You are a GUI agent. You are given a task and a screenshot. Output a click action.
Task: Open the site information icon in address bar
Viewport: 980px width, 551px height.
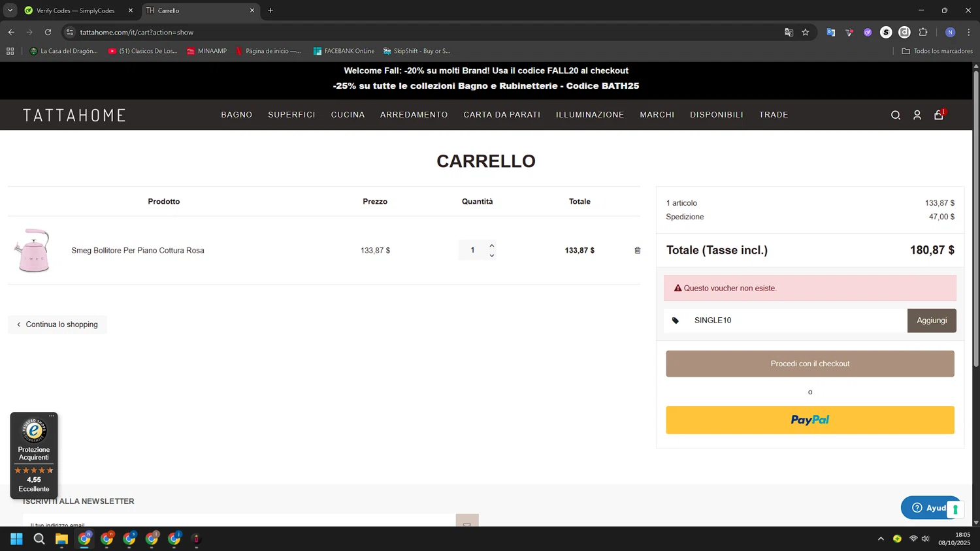pos(70,32)
